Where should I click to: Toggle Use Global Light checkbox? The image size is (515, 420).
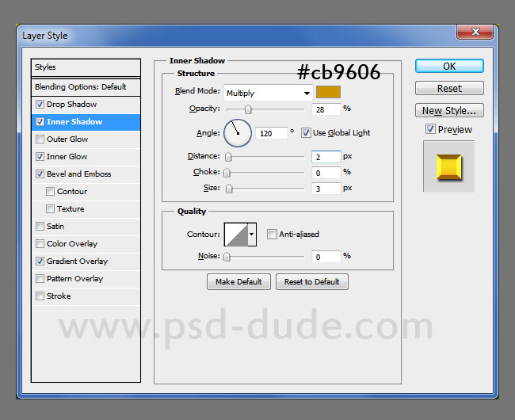(x=306, y=133)
